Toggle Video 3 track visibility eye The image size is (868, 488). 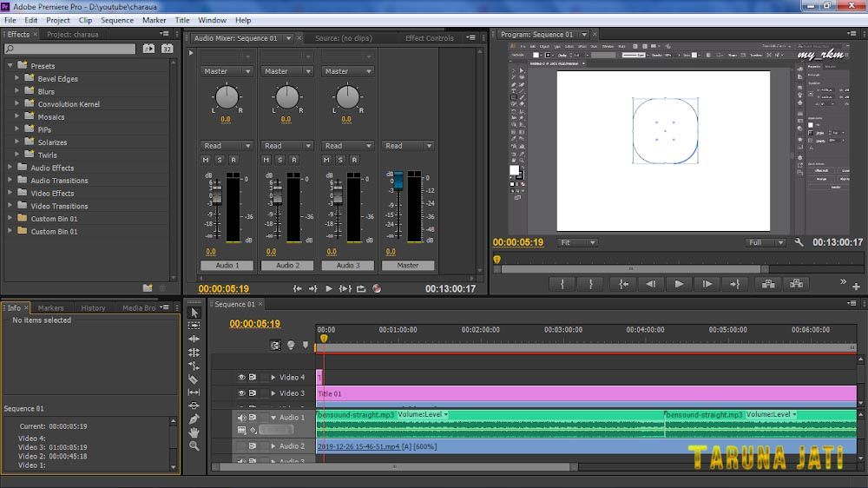pyautogui.click(x=241, y=393)
